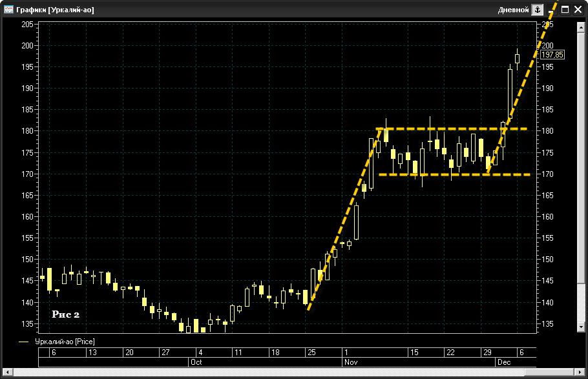Click the window title Графики [Уркалий-ао]

point(55,10)
